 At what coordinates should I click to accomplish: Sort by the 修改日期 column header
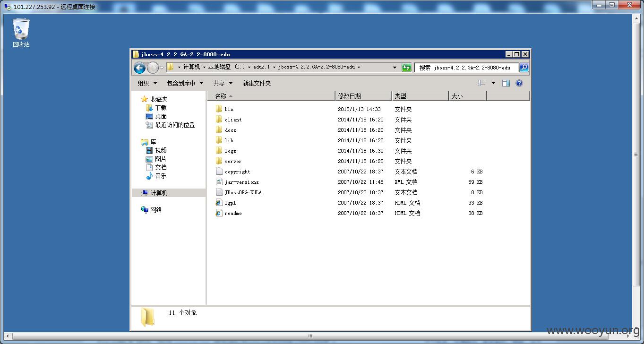point(363,96)
